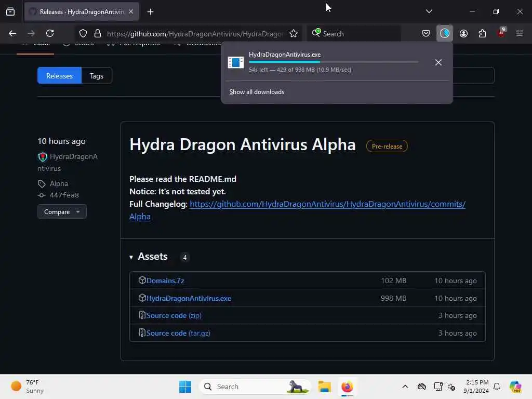Click the OneDrive cloud tray icon
This screenshot has height=399, width=532.
click(422, 387)
